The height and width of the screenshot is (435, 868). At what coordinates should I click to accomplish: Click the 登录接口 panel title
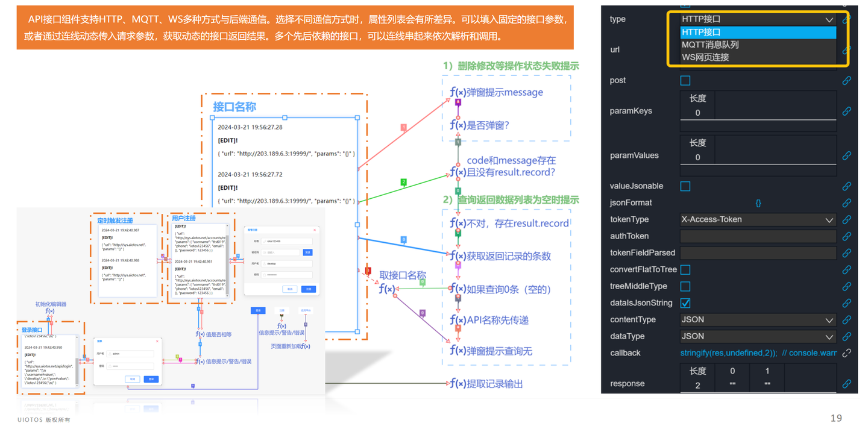32,330
